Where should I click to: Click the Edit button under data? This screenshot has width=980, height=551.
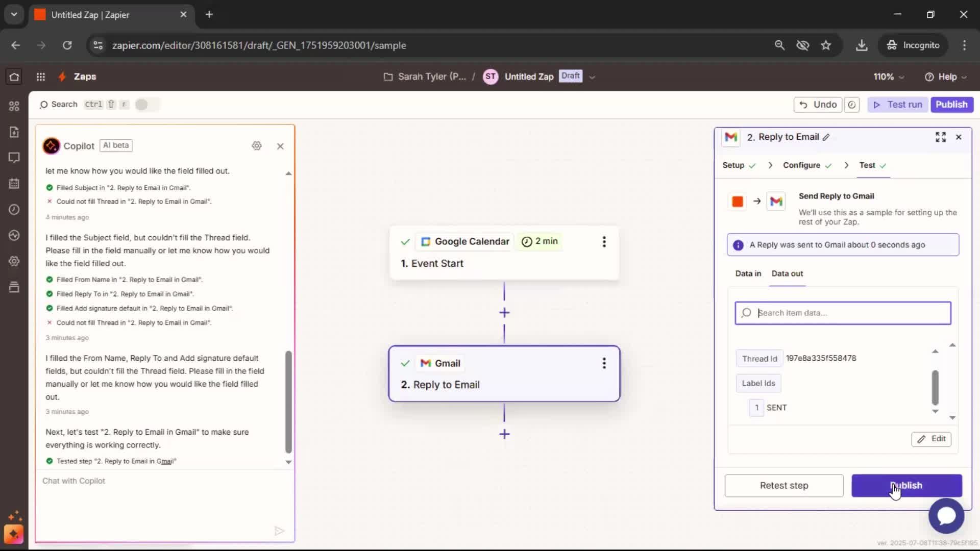point(932,439)
